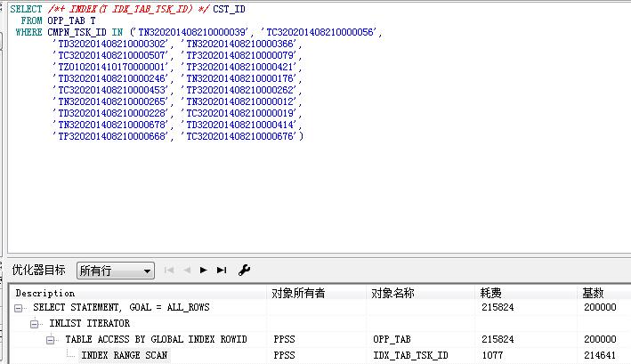This screenshot has width=631, height=364.
Task: Open optimizer goal dropdown 所有行
Action: click(x=115, y=271)
